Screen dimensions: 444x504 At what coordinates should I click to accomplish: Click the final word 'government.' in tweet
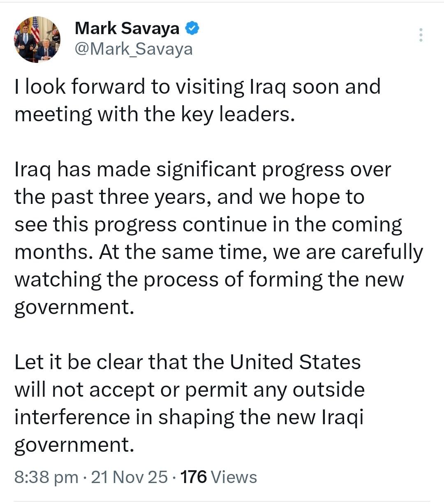click(74, 445)
